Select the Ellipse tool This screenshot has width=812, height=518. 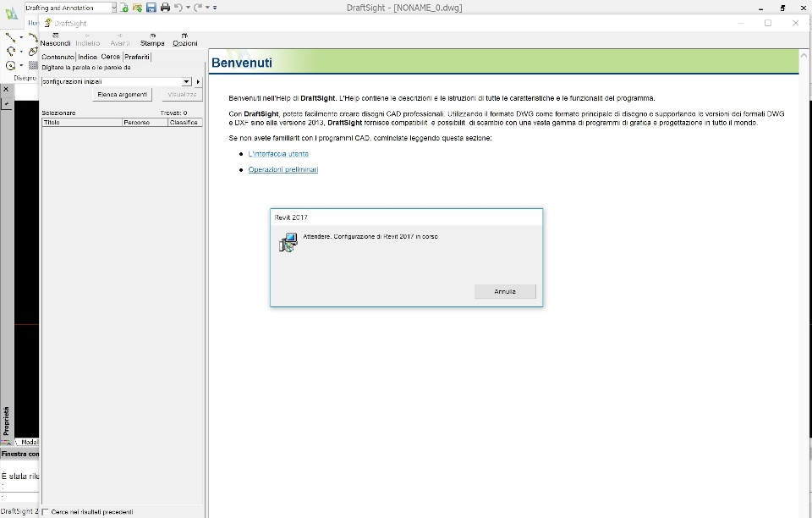coord(33,52)
